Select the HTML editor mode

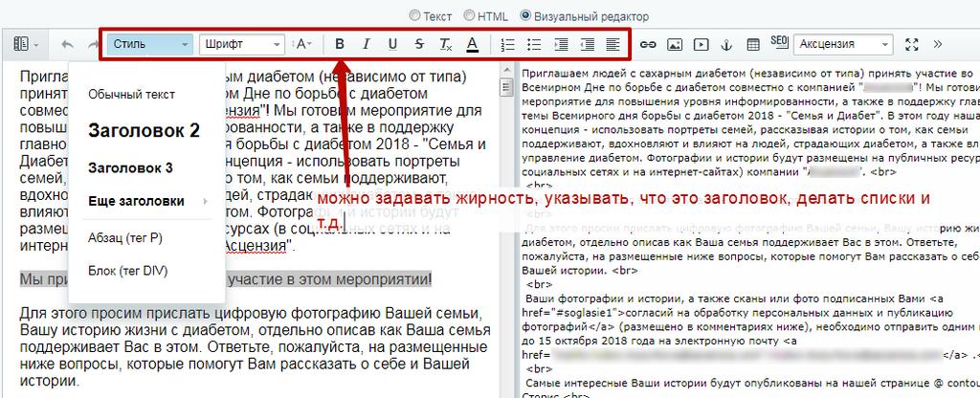point(470,15)
